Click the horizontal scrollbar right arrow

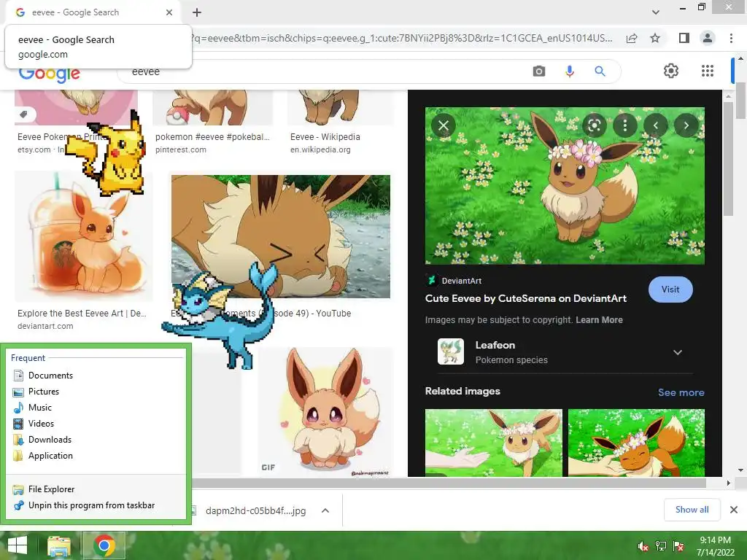pyautogui.click(x=728, y=483)
